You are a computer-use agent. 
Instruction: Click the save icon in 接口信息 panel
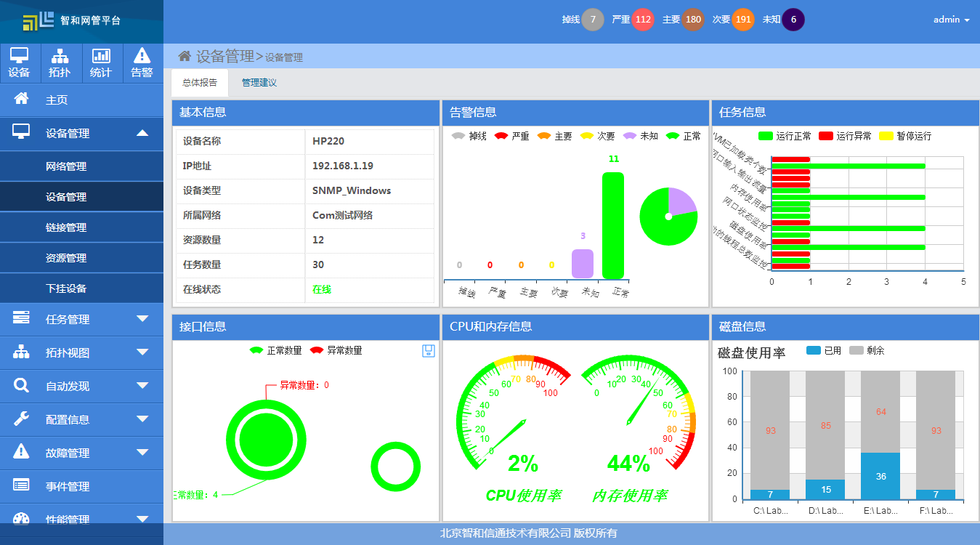429,351
